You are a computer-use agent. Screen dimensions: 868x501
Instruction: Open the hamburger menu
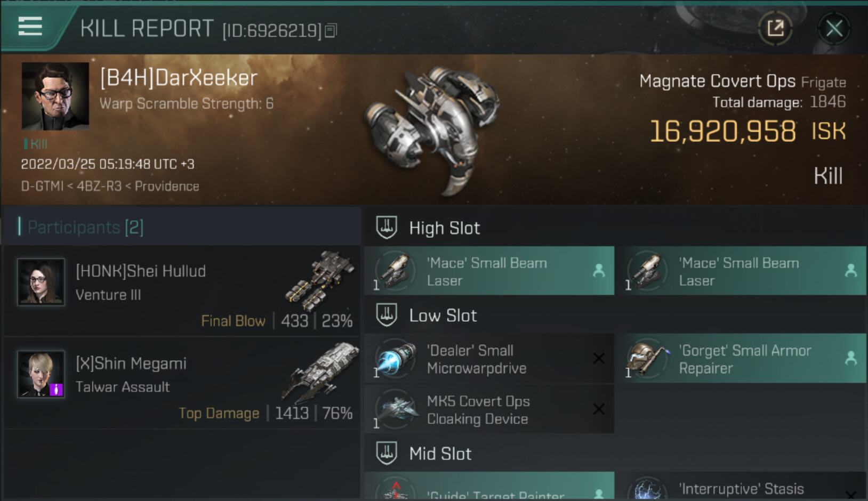click(x=30, y=26)
